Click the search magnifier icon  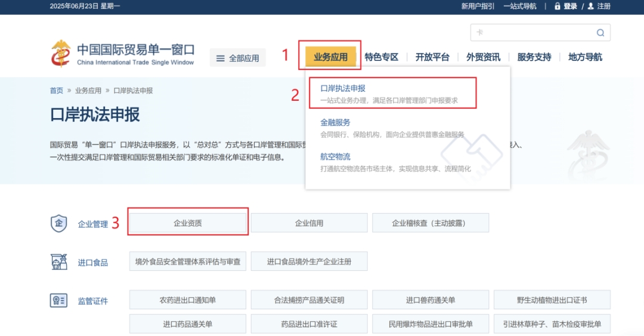[600, 33]
